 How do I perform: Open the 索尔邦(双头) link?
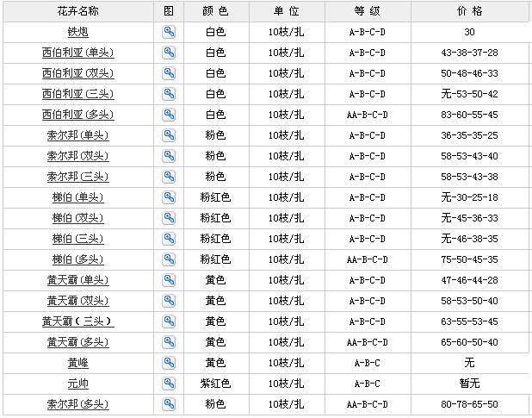(x=78, y=156)
